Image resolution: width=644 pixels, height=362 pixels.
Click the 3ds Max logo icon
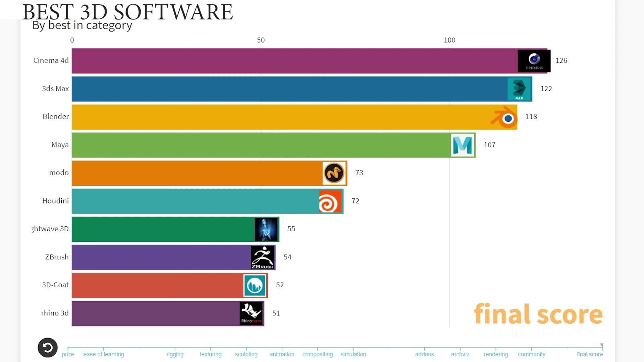point(519,88)
